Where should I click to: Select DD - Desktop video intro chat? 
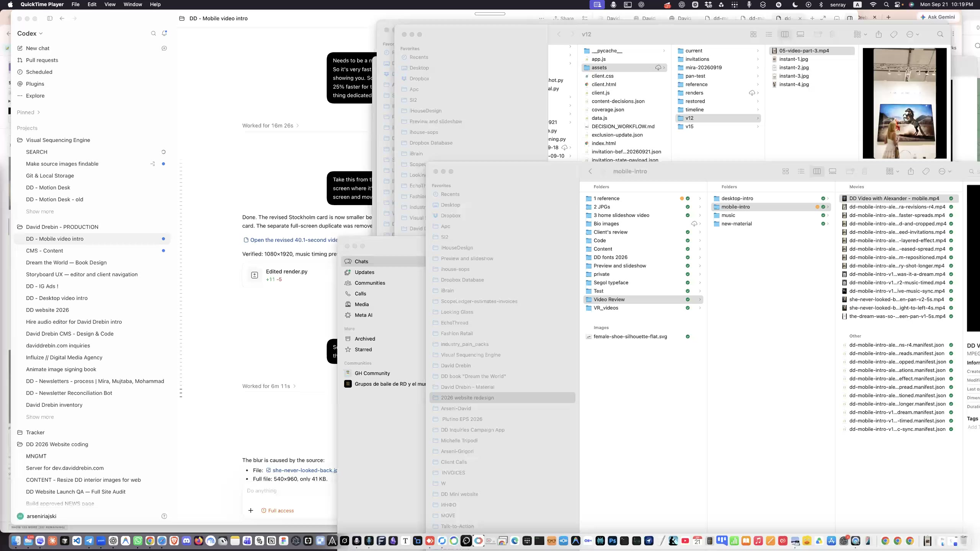tap(57, 298)
